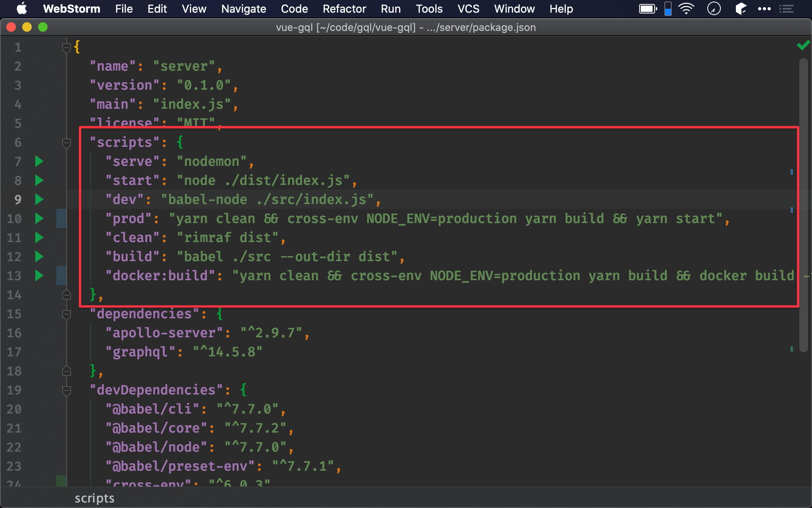Run the "docker:build" script gutter arrow
The height and width of the screenshot is (508, 812).
click(39, 276)
